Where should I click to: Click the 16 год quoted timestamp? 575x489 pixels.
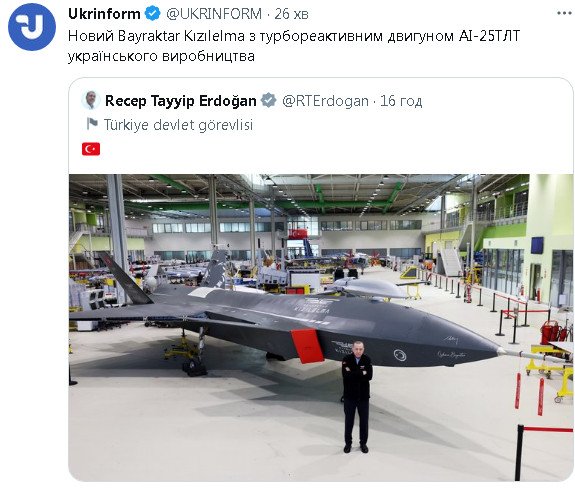click(401, 101)
